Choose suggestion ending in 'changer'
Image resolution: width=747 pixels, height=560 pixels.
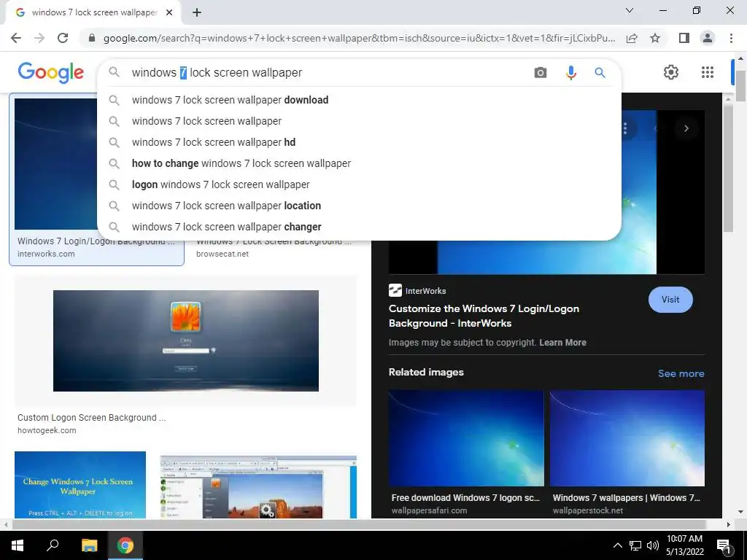(359, 227)
